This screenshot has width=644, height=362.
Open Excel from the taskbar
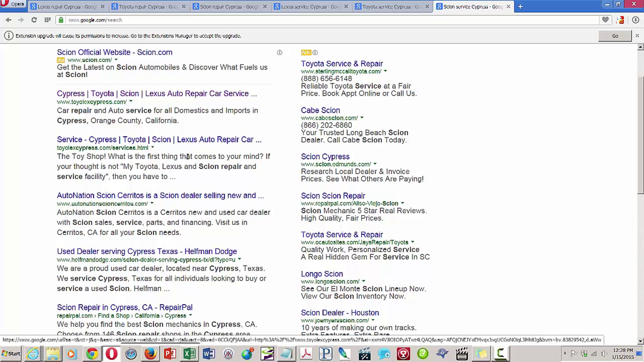(x=189, y=354)
